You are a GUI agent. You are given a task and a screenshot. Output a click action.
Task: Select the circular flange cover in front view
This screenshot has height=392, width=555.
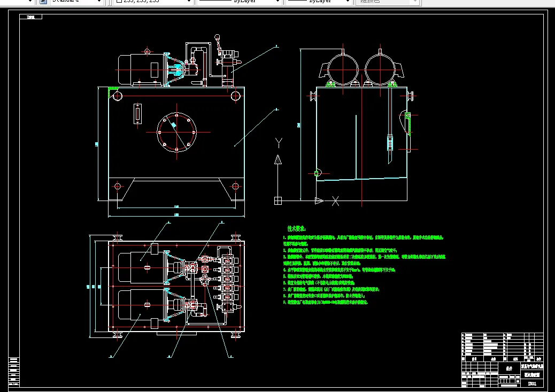point(176,132)
